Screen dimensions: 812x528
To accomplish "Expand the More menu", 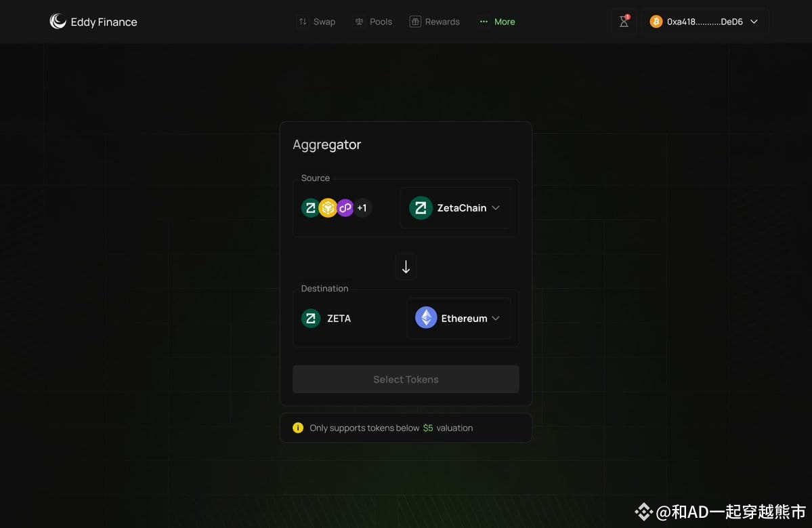I will coord(497,22).
